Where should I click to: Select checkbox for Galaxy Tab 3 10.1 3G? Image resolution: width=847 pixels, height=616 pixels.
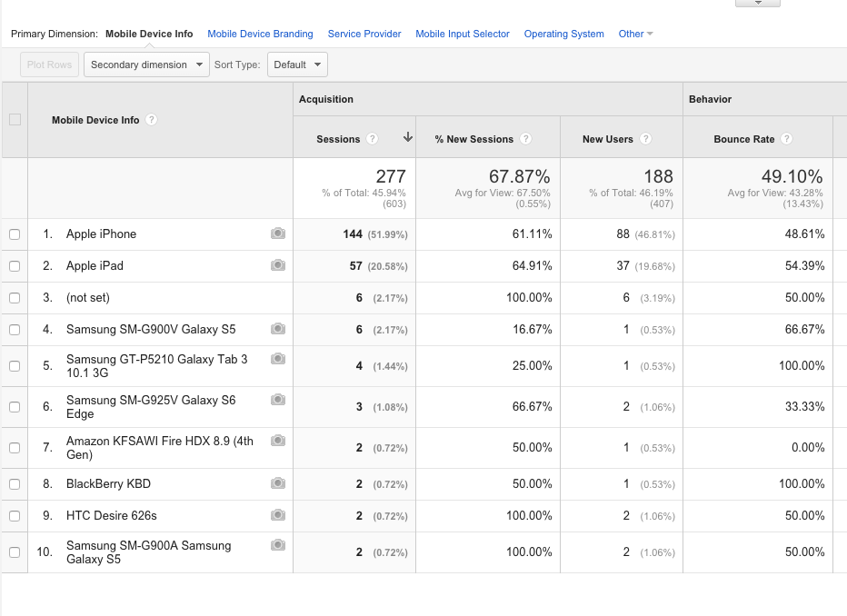point(15,366)
